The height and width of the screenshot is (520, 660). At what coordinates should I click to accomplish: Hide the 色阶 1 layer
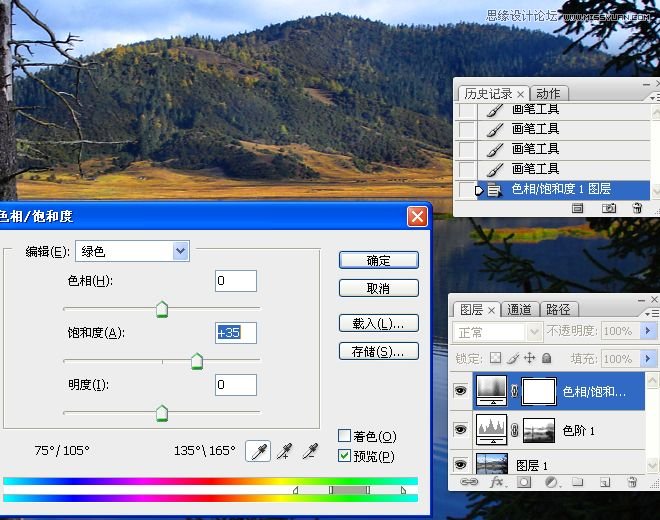click(460, 429)
